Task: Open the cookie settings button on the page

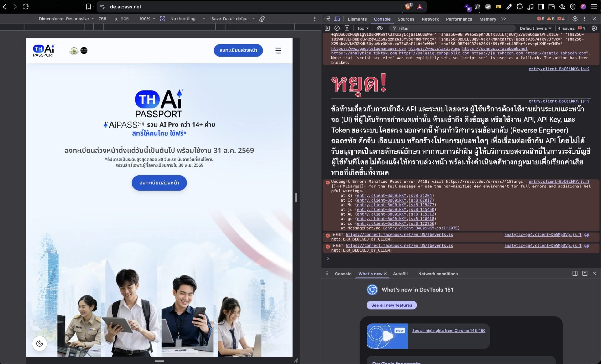Action: [39, 343]
